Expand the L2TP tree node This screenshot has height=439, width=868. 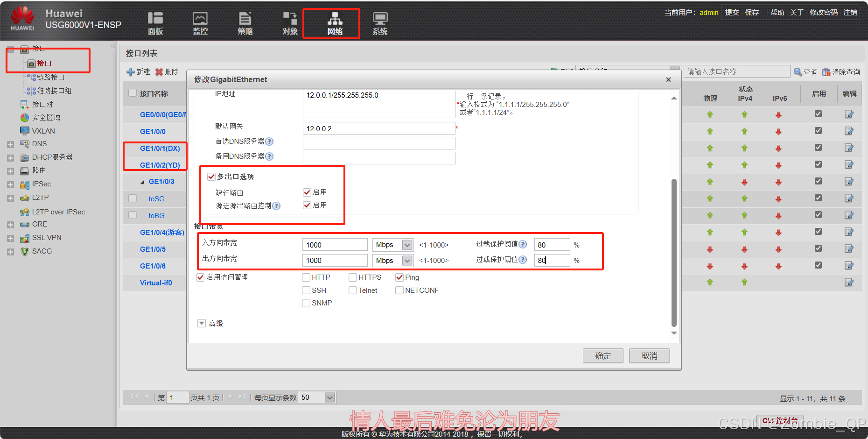10,198
